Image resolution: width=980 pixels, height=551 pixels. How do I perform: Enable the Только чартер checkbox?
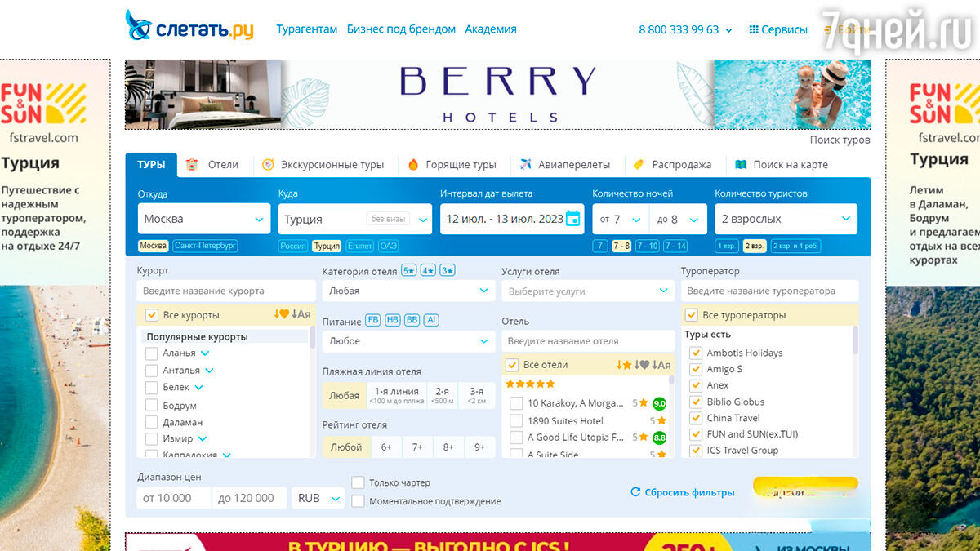[358, 482]
